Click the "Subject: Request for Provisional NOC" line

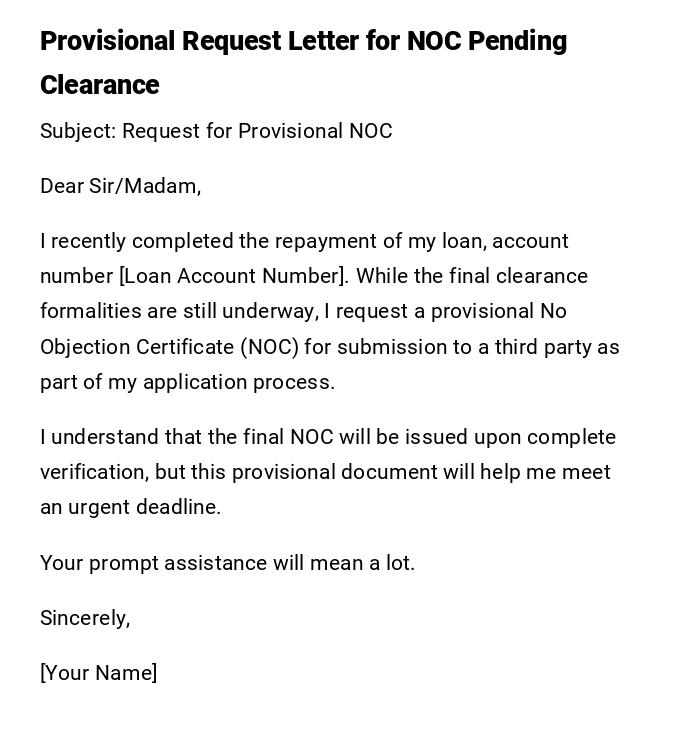(216, 131)
